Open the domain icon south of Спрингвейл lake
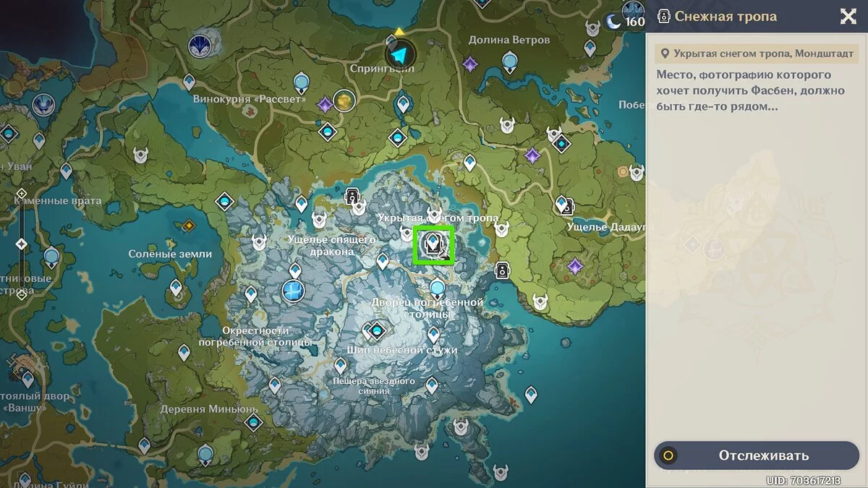The image size is (868, 488). coord(397,137)
